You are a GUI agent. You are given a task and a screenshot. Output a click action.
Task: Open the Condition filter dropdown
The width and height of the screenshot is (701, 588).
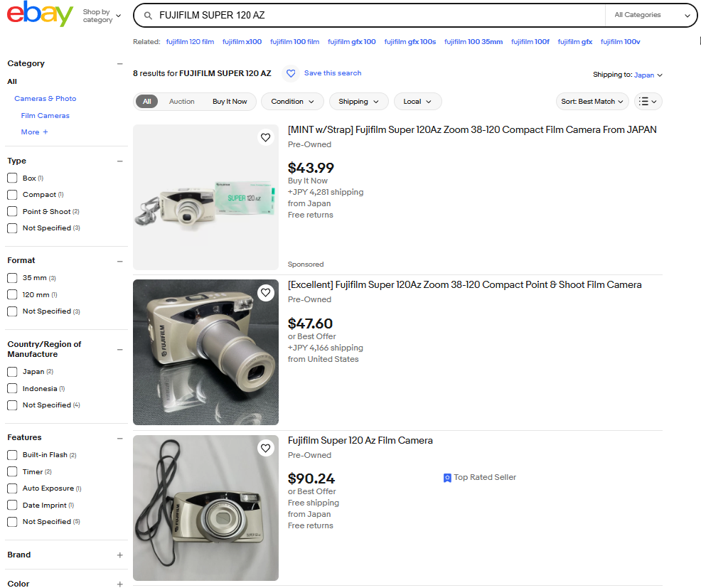[292, 102]
